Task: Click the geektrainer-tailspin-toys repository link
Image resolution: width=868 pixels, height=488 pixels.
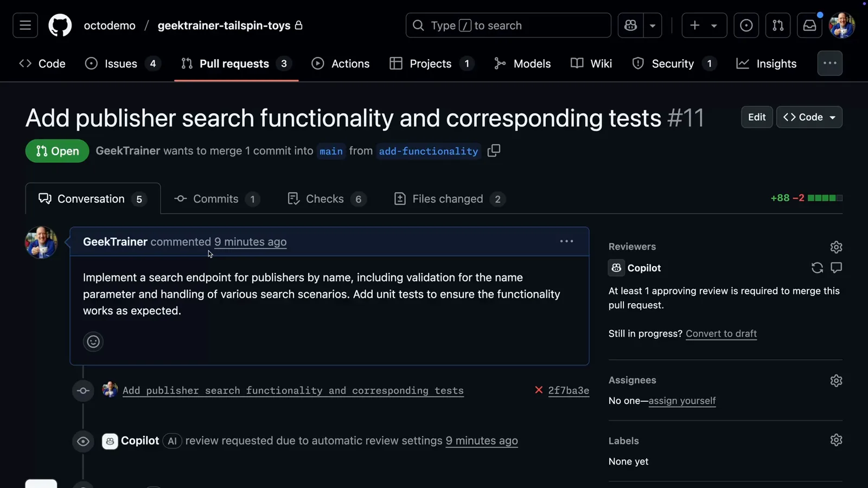Action: (x=224, y=25)
